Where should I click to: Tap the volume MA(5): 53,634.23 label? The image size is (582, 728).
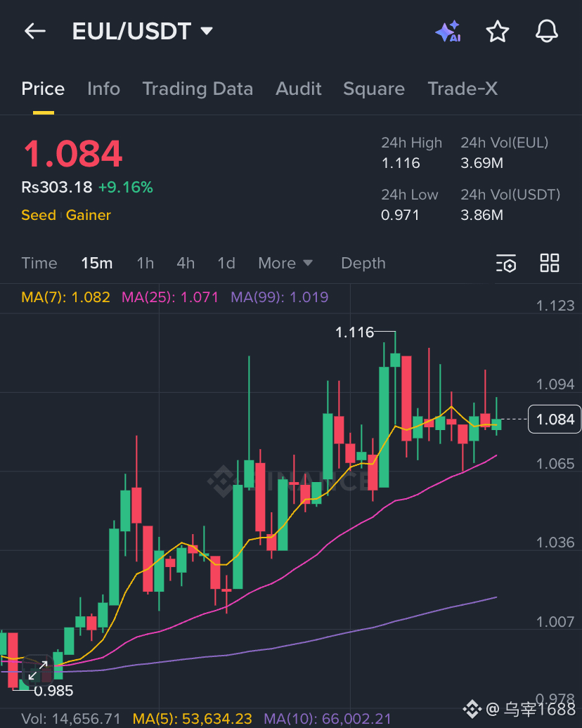pyautogui.click(x=193, y=719)
